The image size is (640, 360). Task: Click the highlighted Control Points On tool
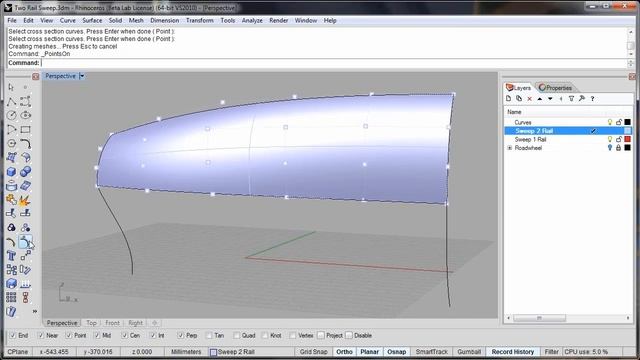[24, 242]
